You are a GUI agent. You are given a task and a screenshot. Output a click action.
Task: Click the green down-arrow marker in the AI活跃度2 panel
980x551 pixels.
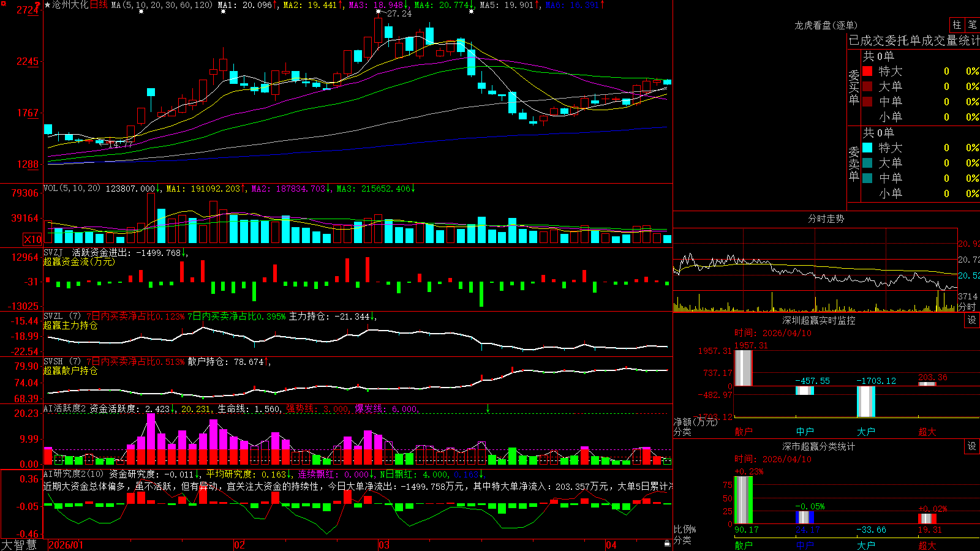pos(488,408)
